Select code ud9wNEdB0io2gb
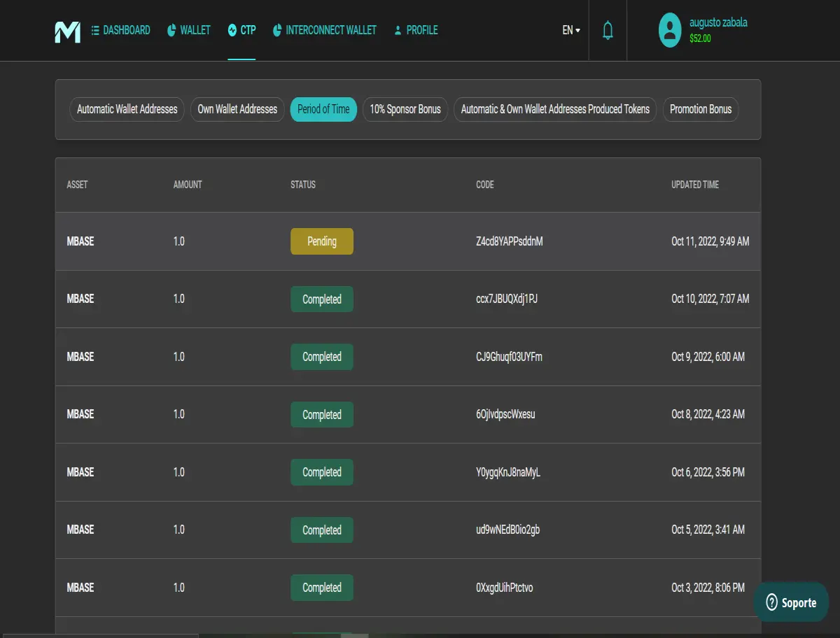The height and width of the screenshot is (638, 840). coord(507,530)
